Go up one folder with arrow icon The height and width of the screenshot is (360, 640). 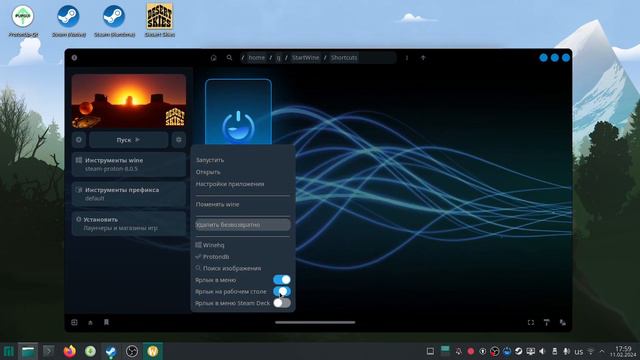[x=423, y=58]
